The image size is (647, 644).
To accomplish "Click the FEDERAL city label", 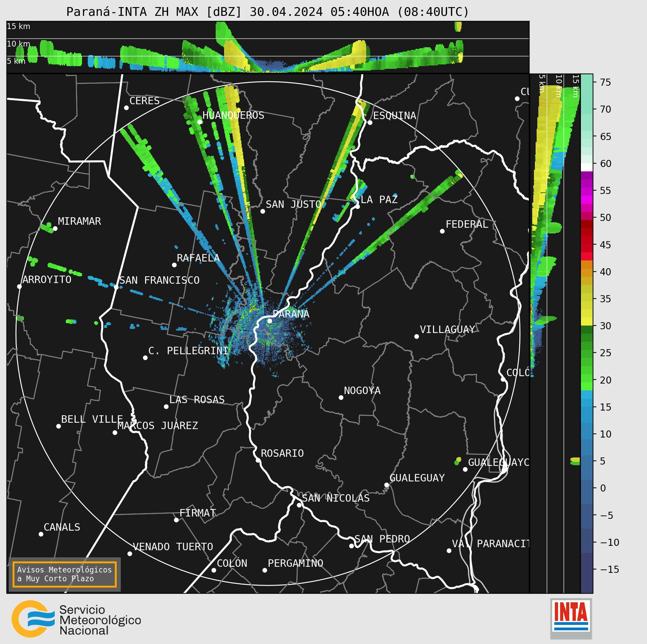I will (x=467, y=224).
